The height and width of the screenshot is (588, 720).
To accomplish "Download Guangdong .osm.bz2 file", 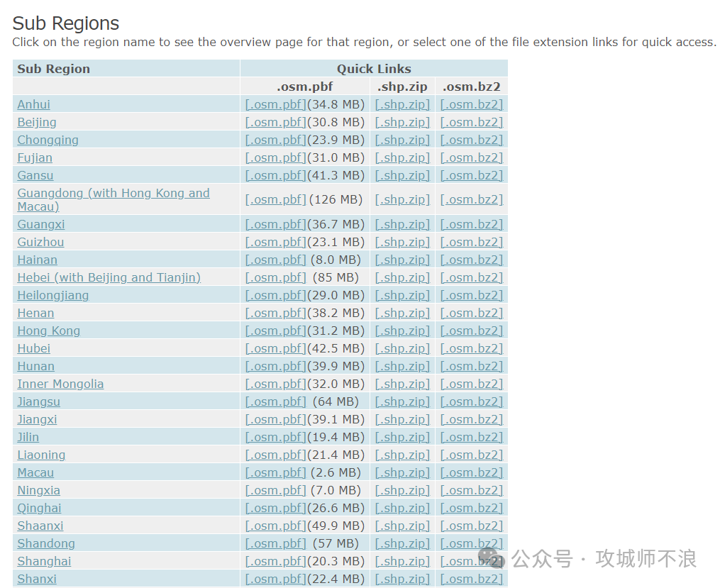I will point(472,200).
